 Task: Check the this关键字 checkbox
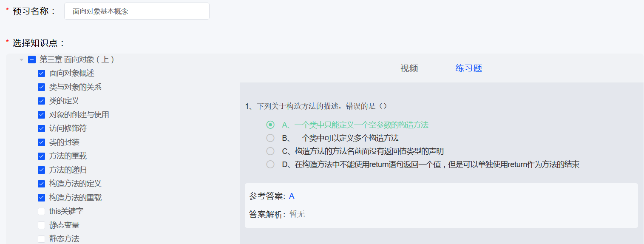(41, 211)
